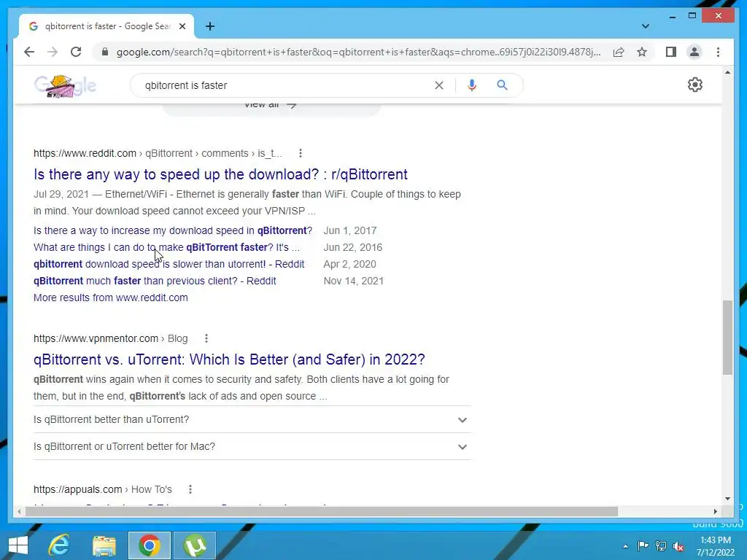Image resolution: width=747 pixels, height=560 pixels.
Task: Open 'qBittorrent vs. uTorrent: Which Is Better' result
Action: click(x=228, y=359)
